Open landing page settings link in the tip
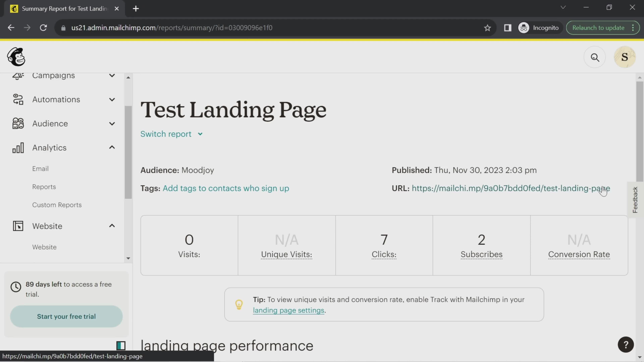 (288, 310)
